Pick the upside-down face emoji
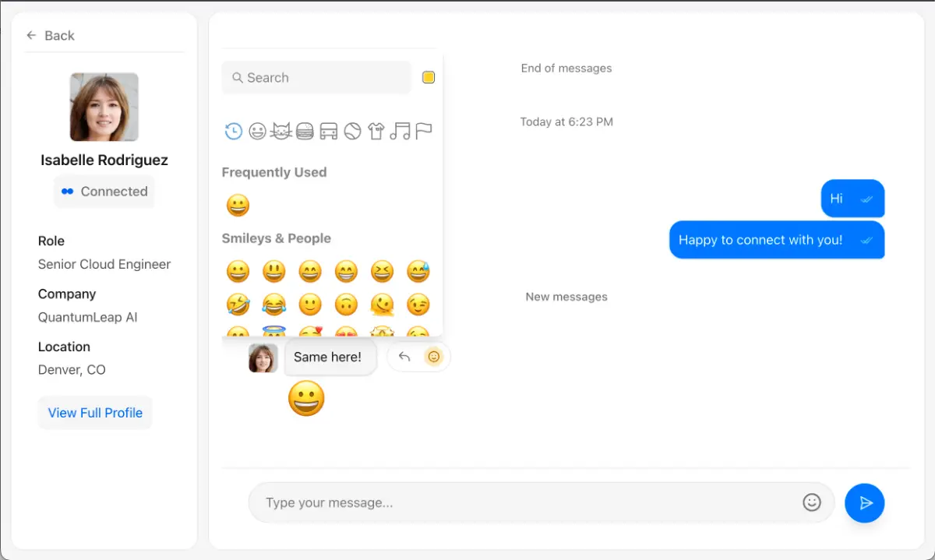 (346, 305)
